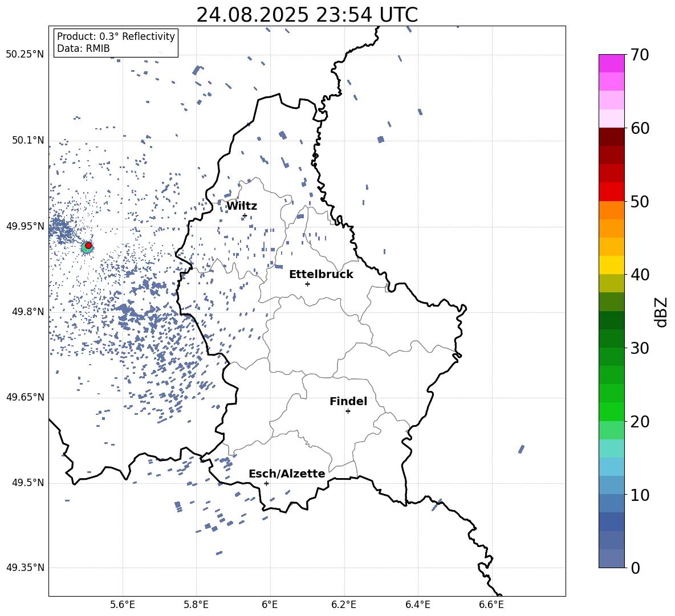Click the 5.6°E longitude label
675x616 pixels.
coord(123,605)
